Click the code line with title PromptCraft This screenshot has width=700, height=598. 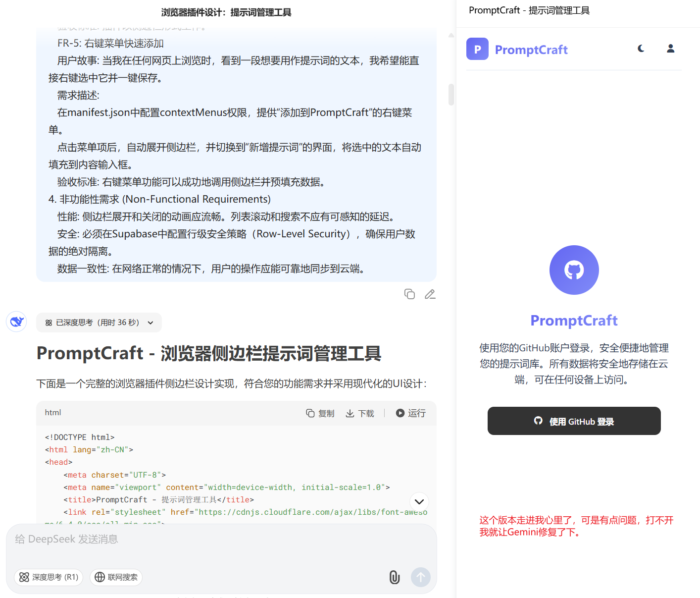[158, 500]
